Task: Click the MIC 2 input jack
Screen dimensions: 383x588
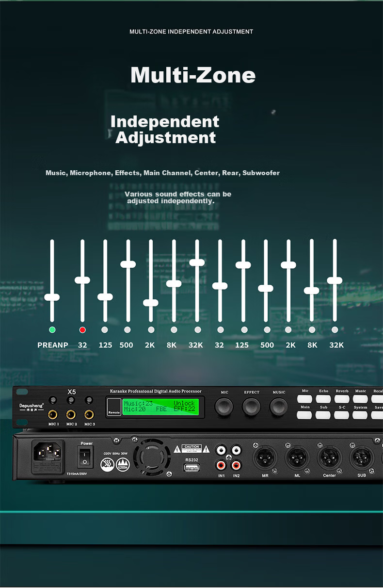Action: click(71, 415)
